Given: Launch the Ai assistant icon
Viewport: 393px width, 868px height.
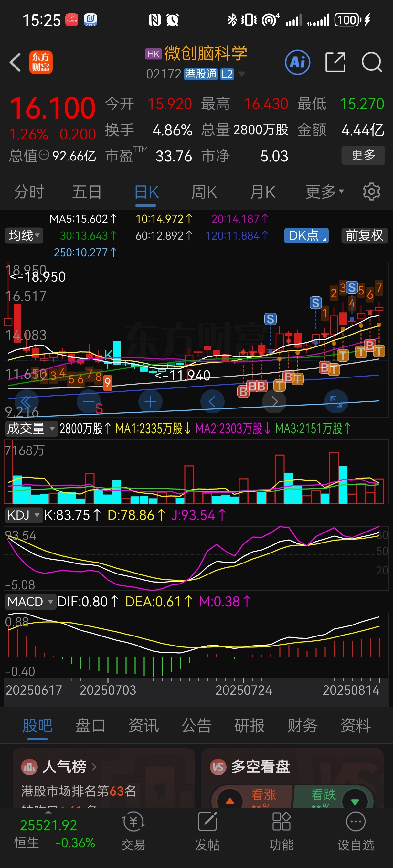Looking at the screenshot, I should (298, 62).
